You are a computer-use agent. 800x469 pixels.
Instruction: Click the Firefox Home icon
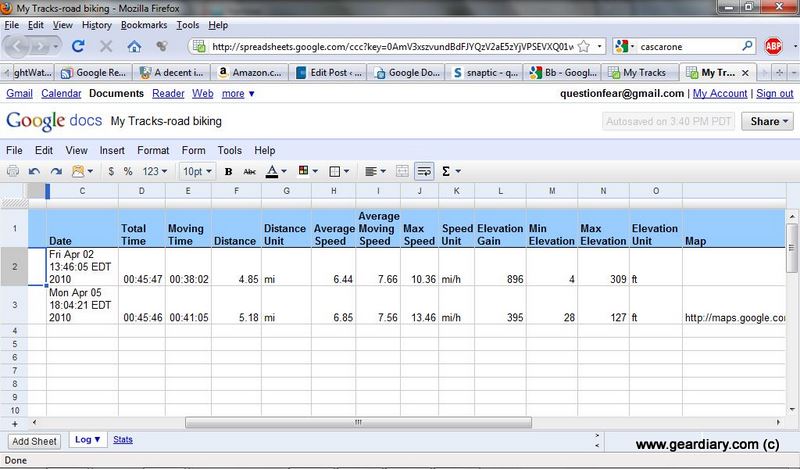click(134, 46)
